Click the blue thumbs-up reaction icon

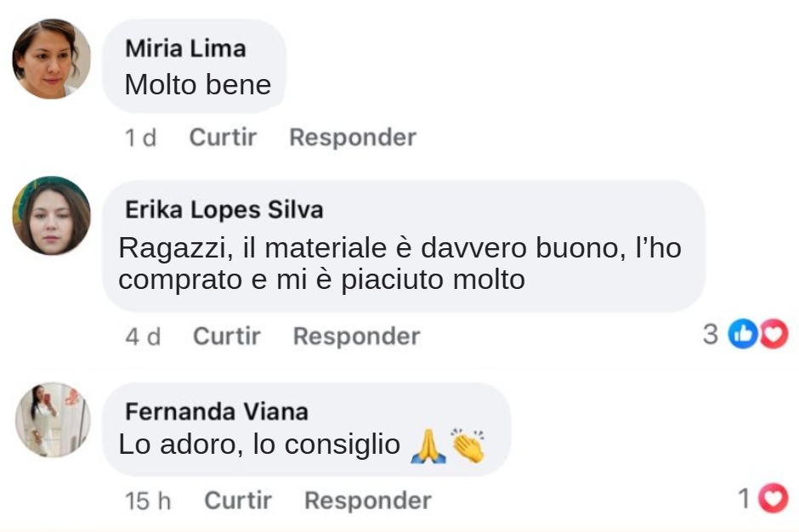coord(743,334)
